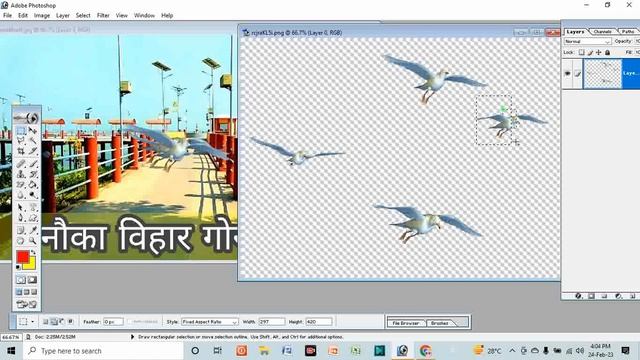Select the Eraser tool
The height and width of the screenshot is (360, 640).
20,185
